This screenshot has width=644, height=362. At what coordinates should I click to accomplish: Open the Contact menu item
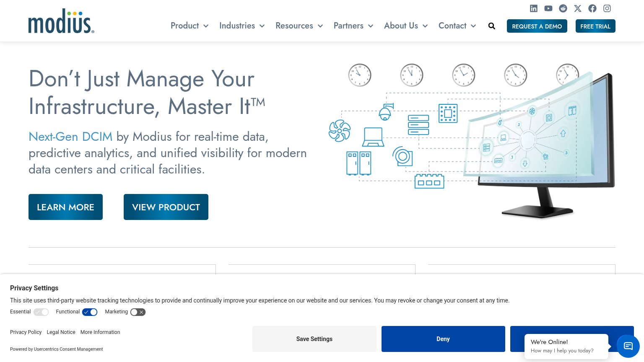(452, 26)
